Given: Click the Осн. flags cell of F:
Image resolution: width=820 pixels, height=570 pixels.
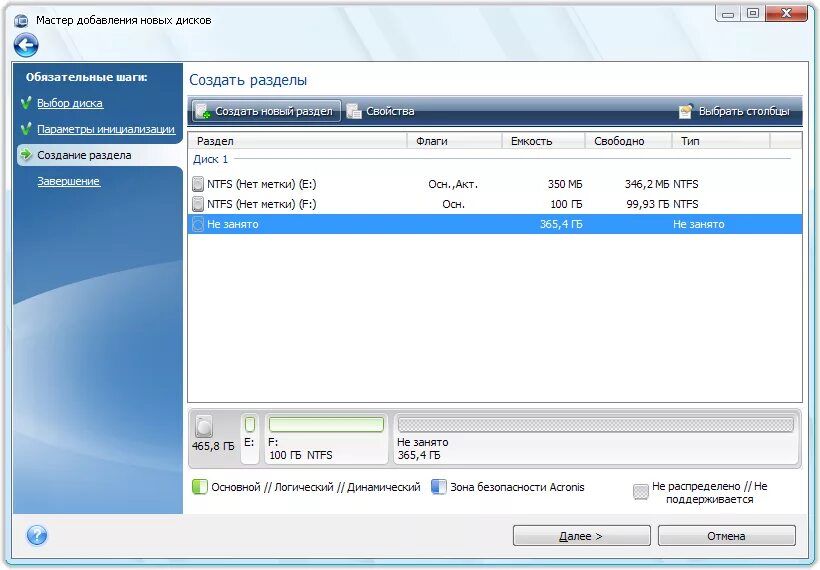Looking at the screenshot, I should pyautogui.click(x=453, y=204).
